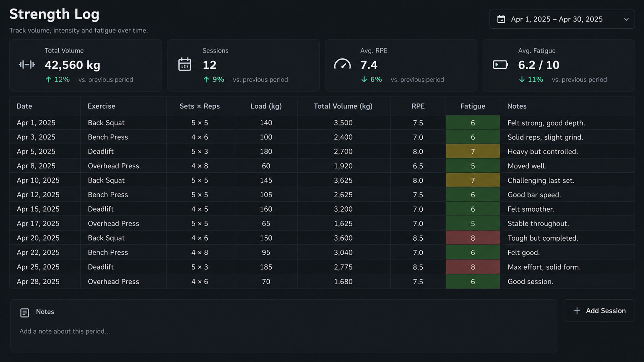This screenshot has height=362, width=644.
Task: Click 'Bench Press' in the Apr 12 row
Action: coord(108,195)
